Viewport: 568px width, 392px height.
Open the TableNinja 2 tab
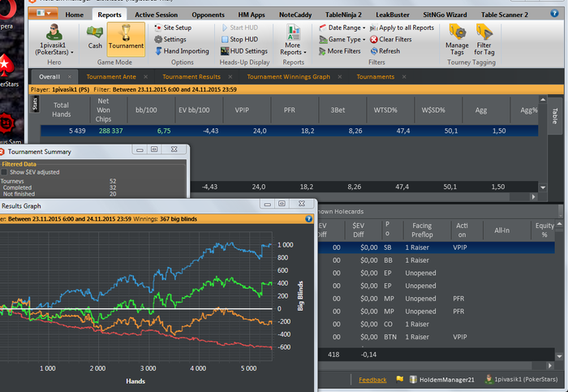coord(343,15)
